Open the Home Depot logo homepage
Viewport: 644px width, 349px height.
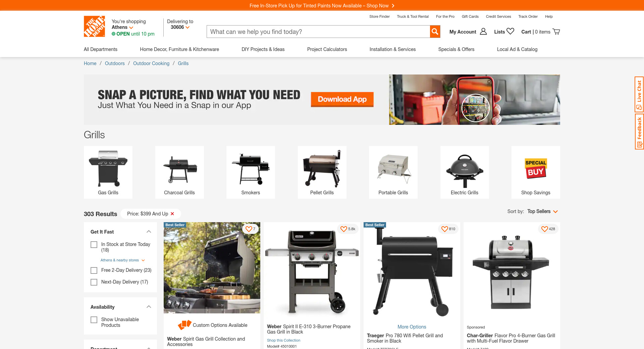[94, 27]
